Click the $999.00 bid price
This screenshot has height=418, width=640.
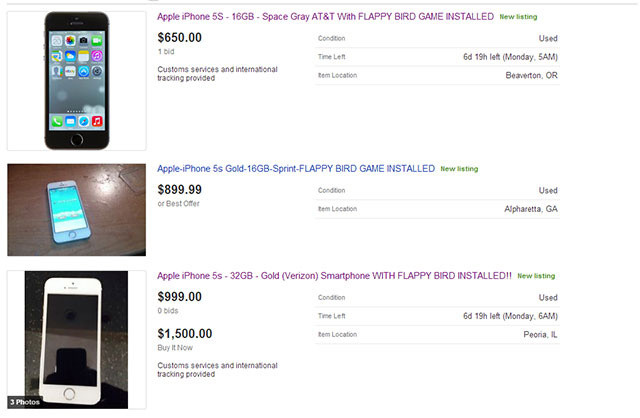point(180,295)
